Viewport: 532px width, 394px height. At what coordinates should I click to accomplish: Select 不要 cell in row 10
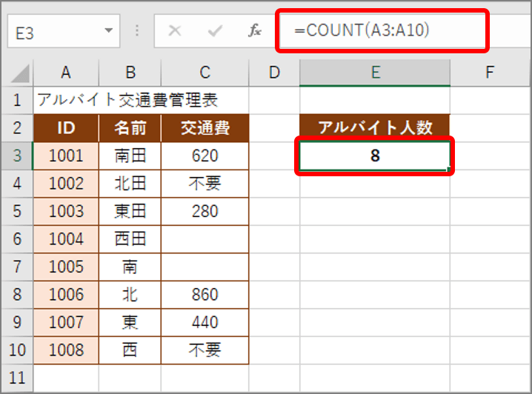205,350
